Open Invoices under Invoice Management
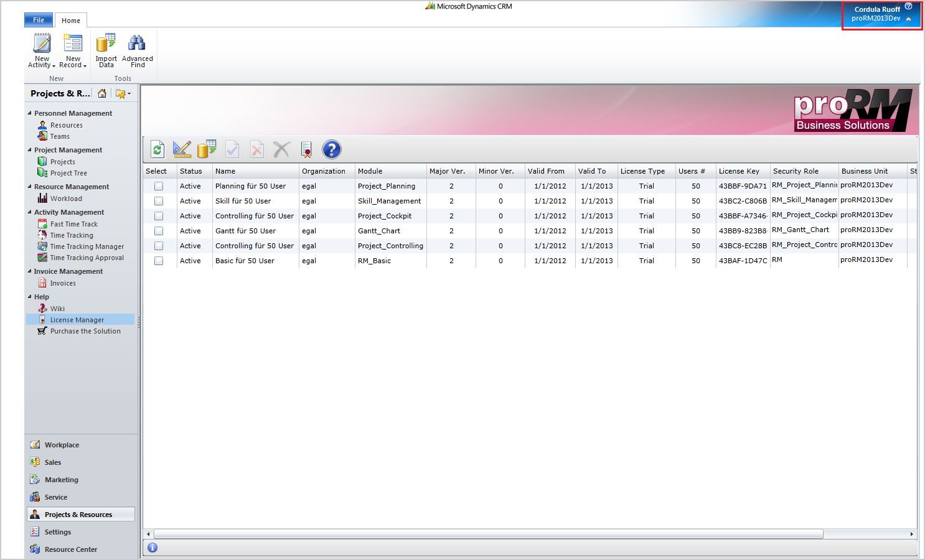The height and width of the screenshot is (560, 925). pos(63,283)
